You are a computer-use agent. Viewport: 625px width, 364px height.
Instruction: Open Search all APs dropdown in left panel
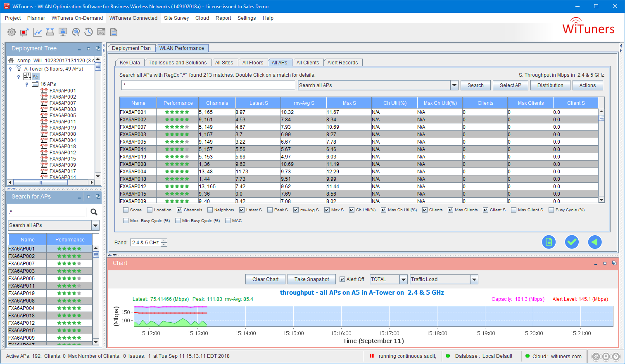pos(95,225)
